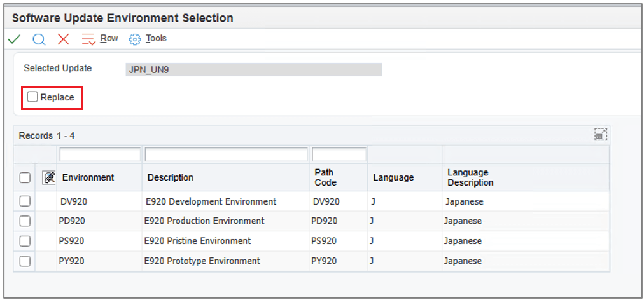Check the DV920 row checkbox

point(25,201)
